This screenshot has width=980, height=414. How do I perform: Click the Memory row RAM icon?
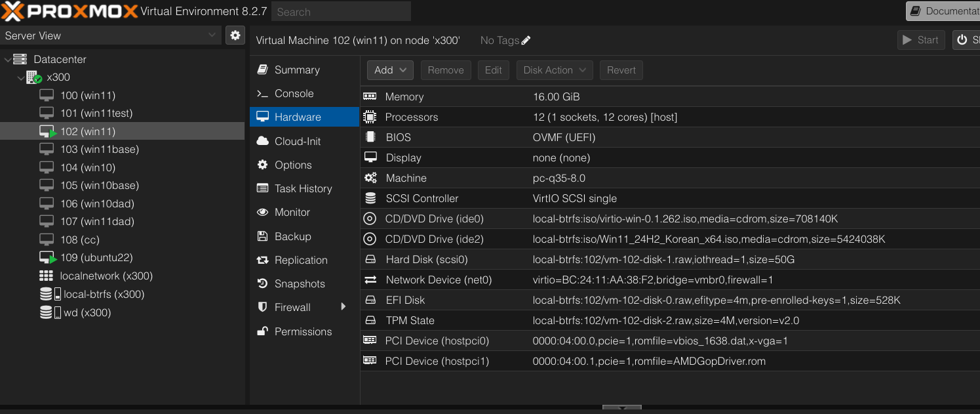coord(370,96)
